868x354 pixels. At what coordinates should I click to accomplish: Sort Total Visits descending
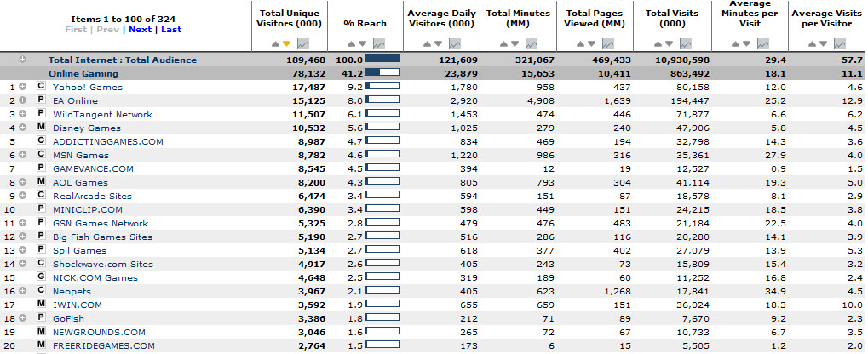pyautogui.click(x=669, y=43)
